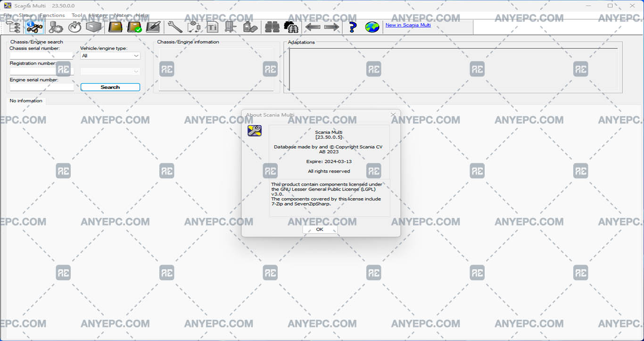This screenshot has height=341, width=644.
Task: Open the Functions menu
Action: click(52, 15)
